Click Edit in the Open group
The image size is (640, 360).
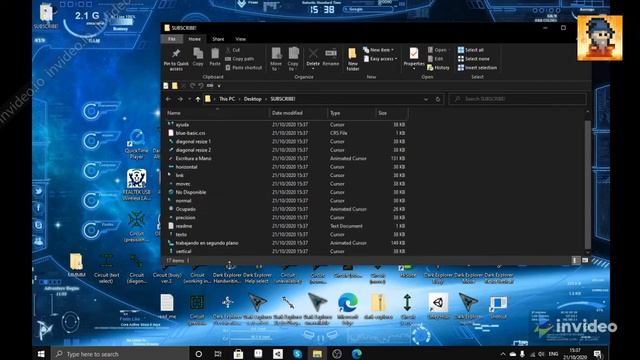pos(436,59)
